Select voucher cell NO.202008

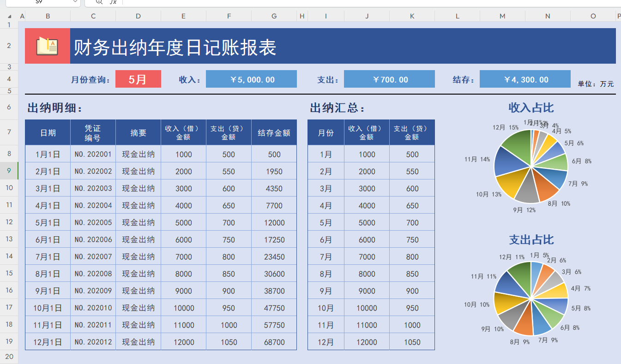93,274
